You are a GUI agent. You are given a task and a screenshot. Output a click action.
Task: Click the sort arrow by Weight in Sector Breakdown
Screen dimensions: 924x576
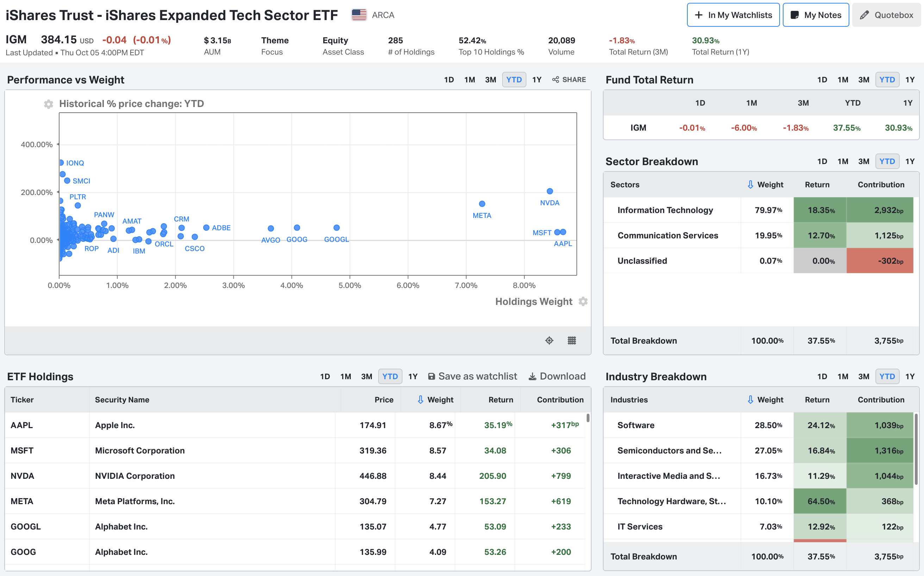click(x=750, y=184)
